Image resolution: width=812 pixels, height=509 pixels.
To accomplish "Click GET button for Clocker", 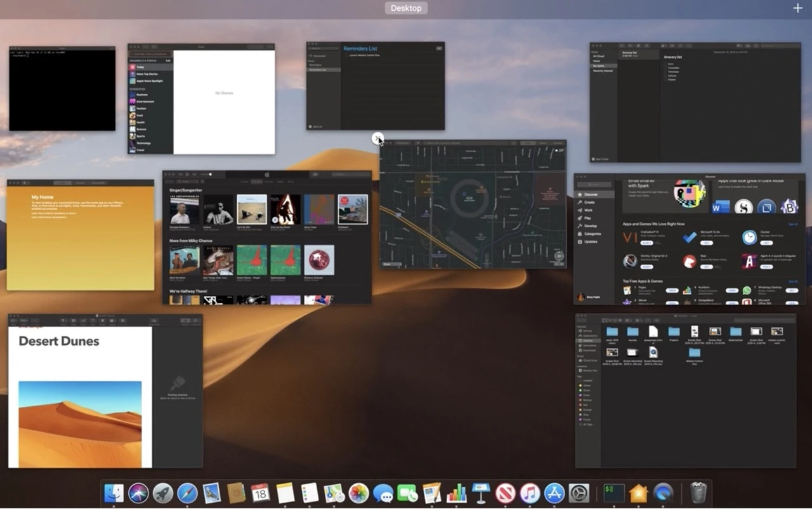I will (x=766, y=242).
